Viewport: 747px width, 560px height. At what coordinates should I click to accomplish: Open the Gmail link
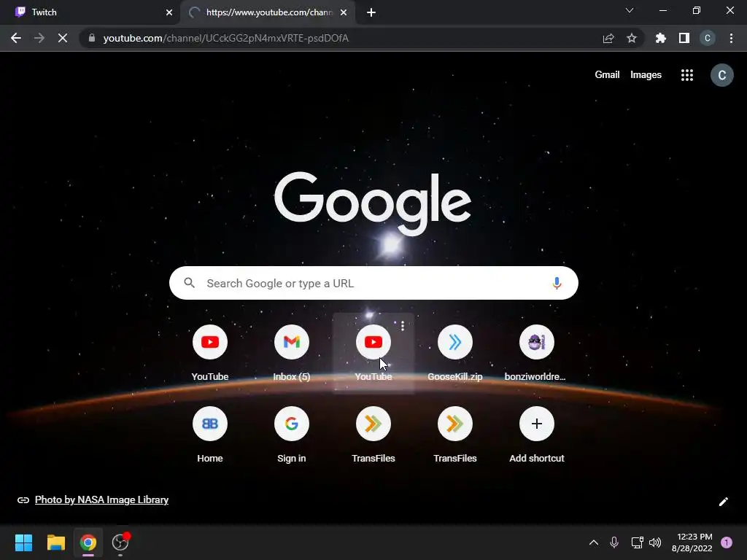pos(607,75)
